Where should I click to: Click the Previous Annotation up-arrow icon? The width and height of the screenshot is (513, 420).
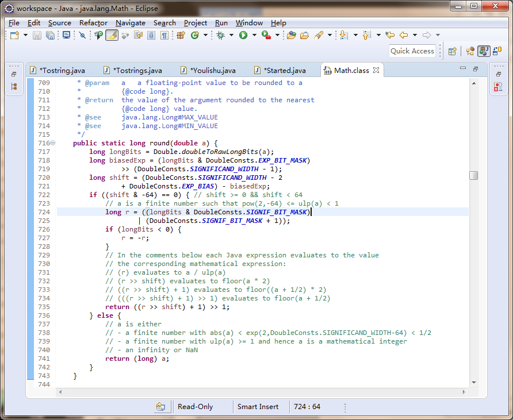(x=367, y=35)
